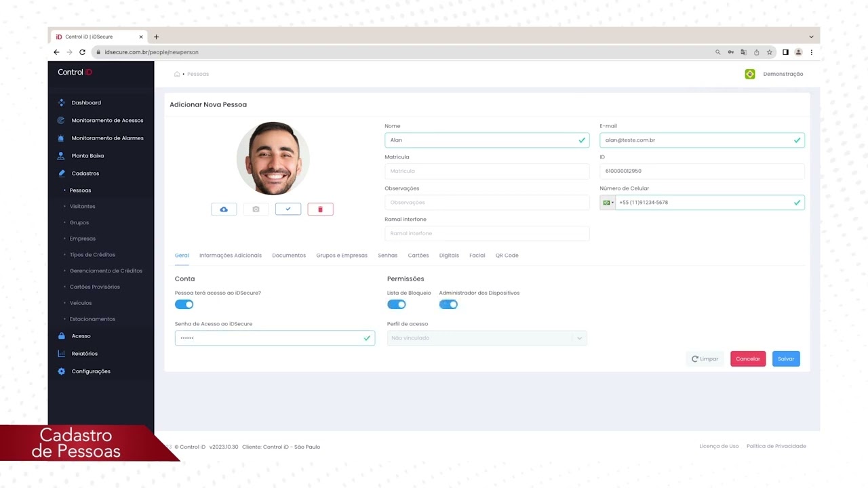868x488 pixels.
Task: Click the Nome input field
Action: pos(487,140)
